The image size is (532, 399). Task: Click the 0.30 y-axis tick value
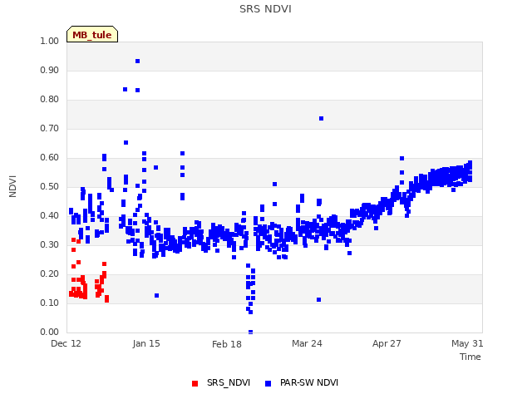[50, 244]
